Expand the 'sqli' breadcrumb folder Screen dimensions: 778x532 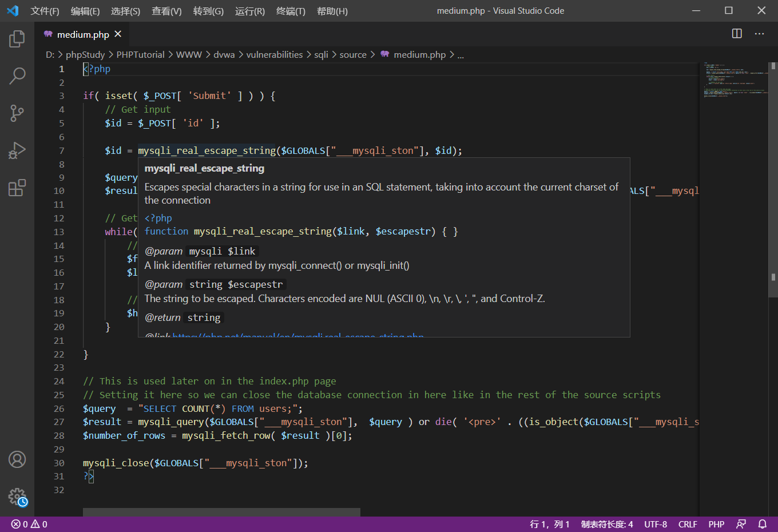pos(321,55)
